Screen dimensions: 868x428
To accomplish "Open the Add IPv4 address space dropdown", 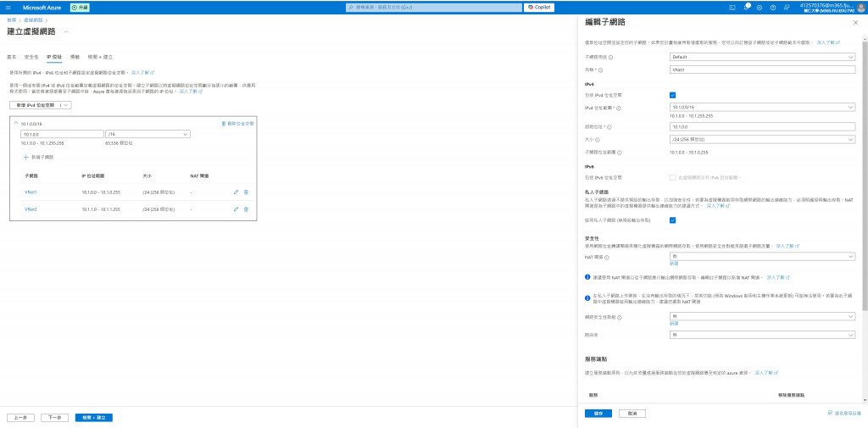I will click(x=41, y=104).
